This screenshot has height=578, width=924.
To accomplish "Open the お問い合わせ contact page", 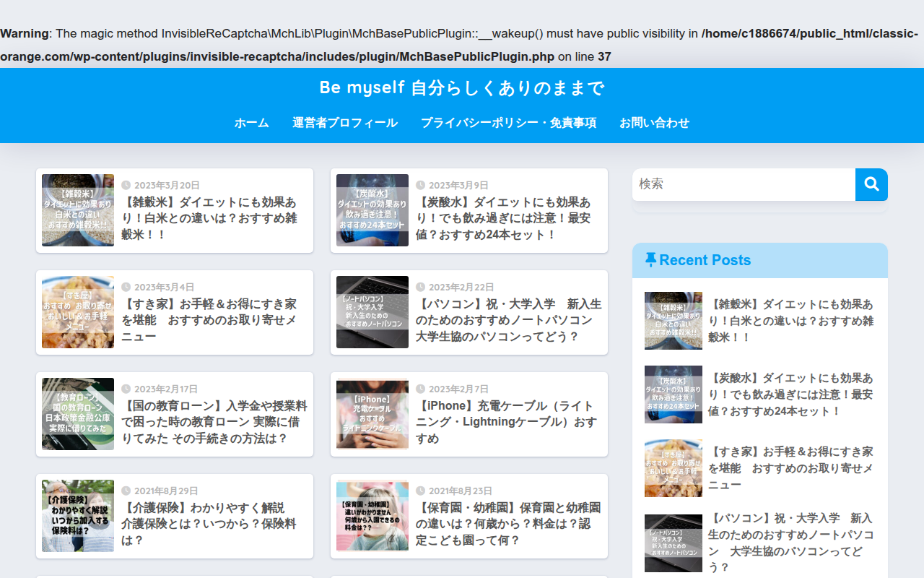I will [x=655, y=123].
